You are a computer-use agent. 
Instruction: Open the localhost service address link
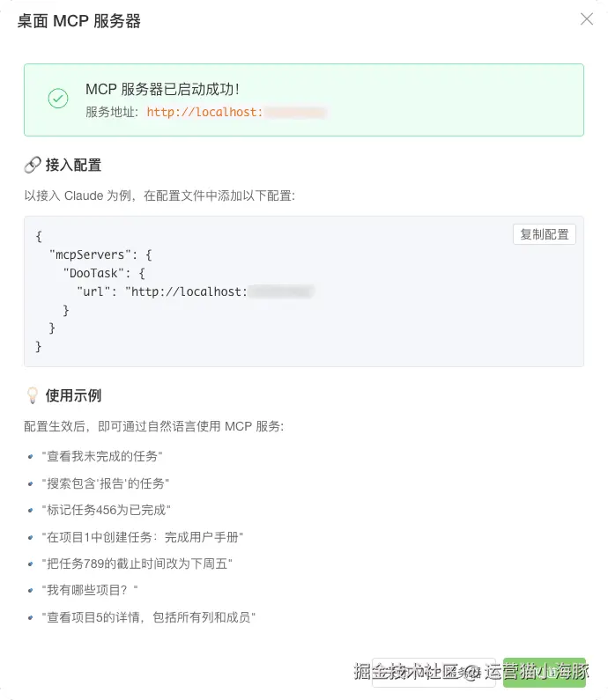(236, 113)
